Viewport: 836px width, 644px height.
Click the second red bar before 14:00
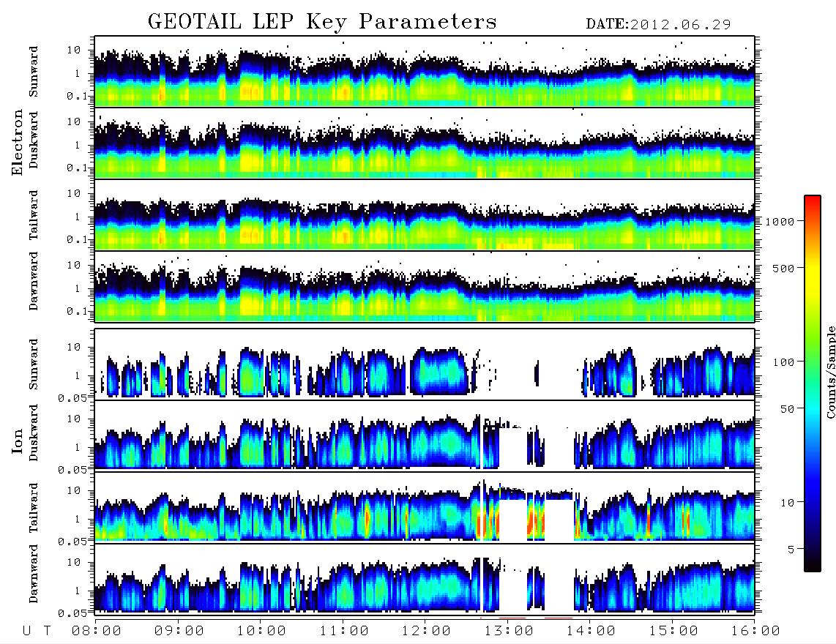[x=559, y=618]
